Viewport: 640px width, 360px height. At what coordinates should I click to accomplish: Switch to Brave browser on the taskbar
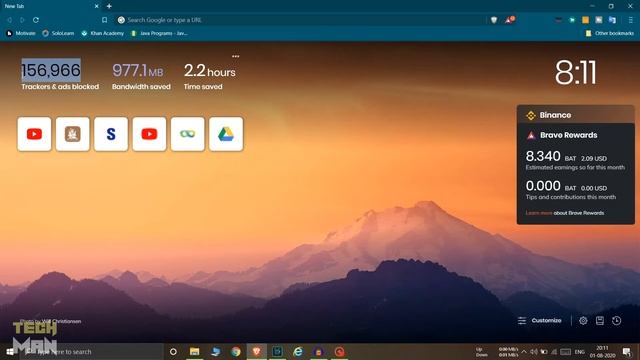[x=256, y=351]
